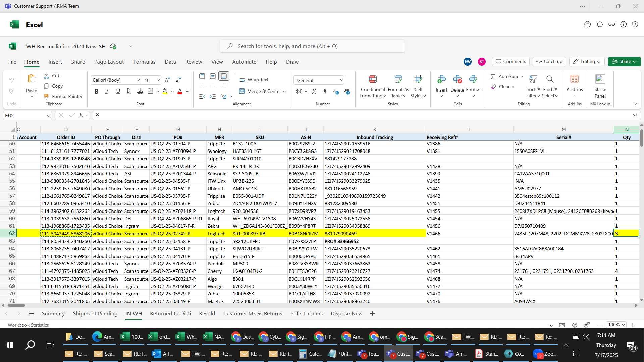Open Conditional Formatting menu
Viewport: 644px width, 362px height.
click(373, 86)
